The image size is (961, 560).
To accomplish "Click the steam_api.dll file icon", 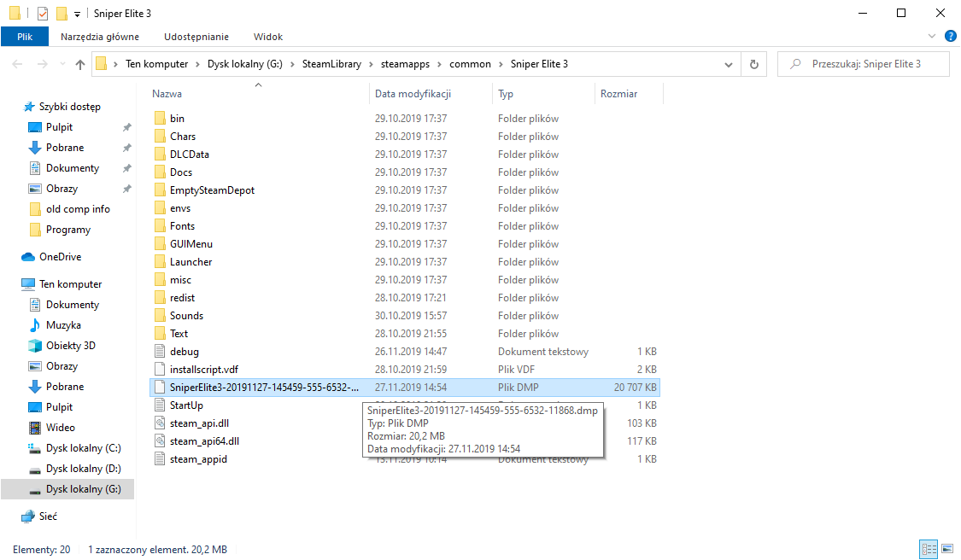I will (160, 423).
